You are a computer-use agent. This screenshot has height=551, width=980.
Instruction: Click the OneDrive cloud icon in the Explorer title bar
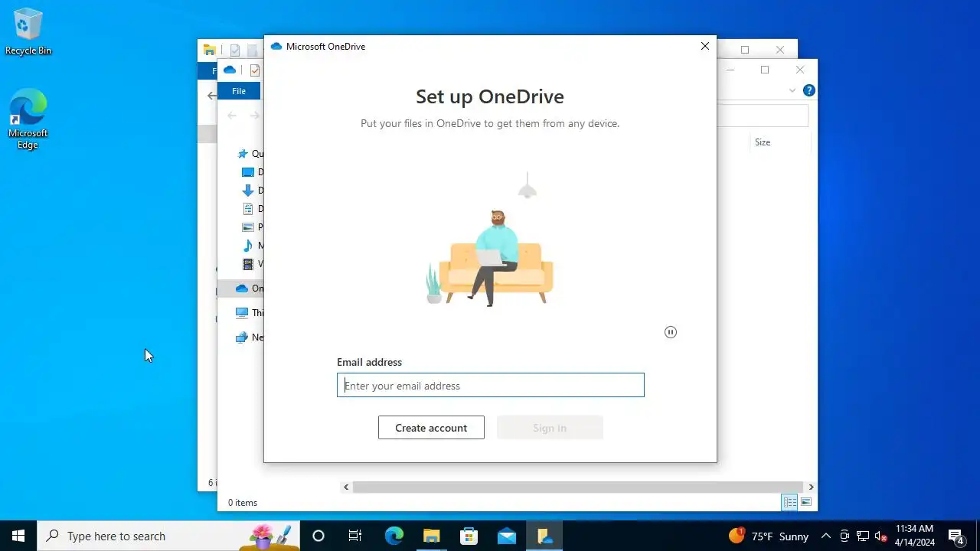[x=230, y=70]
